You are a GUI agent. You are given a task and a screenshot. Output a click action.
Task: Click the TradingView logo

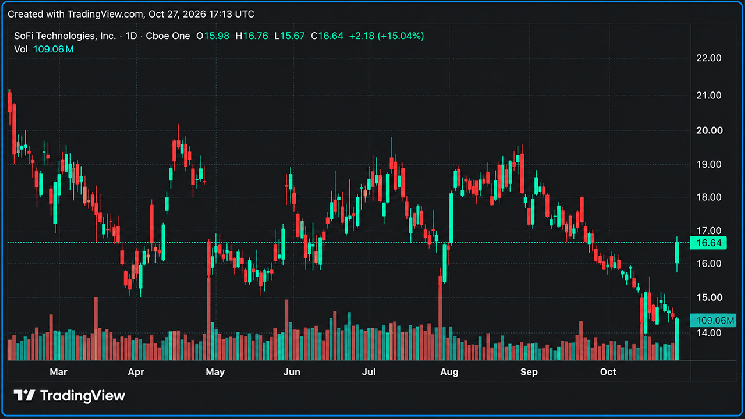click(69, 395)
